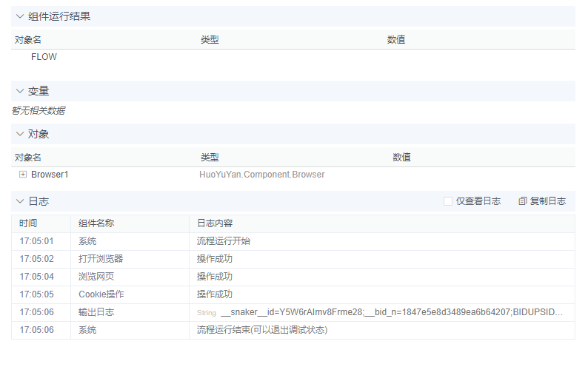Expand the Browser1 object tree node

[23, 175]
